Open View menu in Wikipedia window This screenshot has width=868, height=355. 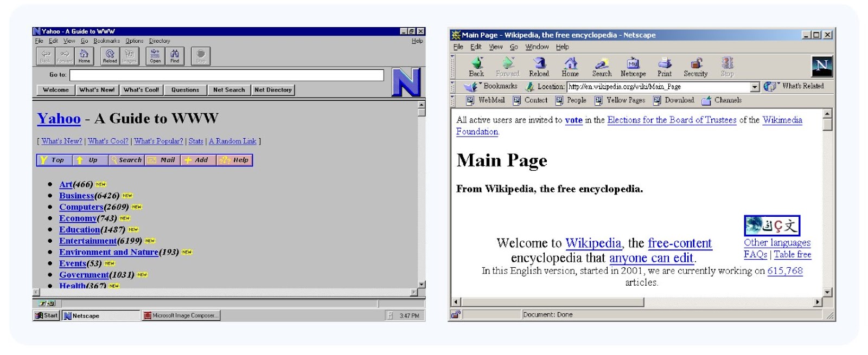pos(496,47)
